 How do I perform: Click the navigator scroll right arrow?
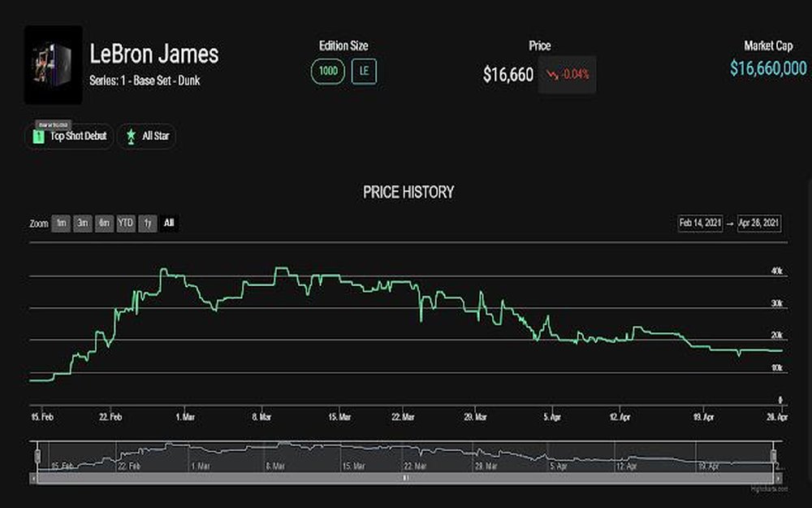(779, 478)
